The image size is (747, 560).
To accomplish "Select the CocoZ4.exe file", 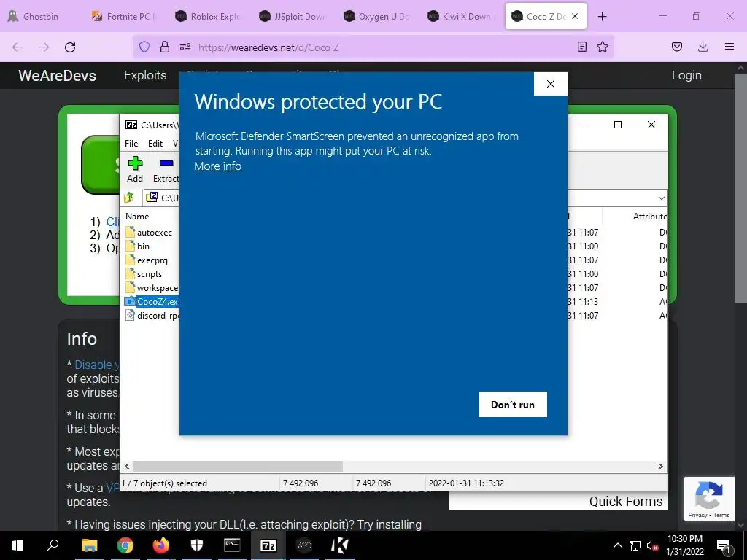I will 151,301.
